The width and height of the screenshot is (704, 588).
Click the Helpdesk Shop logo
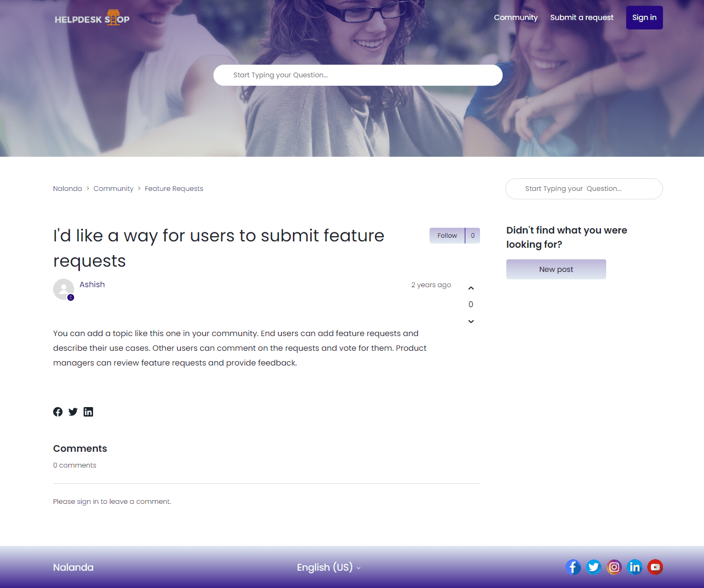click(92, 18)
